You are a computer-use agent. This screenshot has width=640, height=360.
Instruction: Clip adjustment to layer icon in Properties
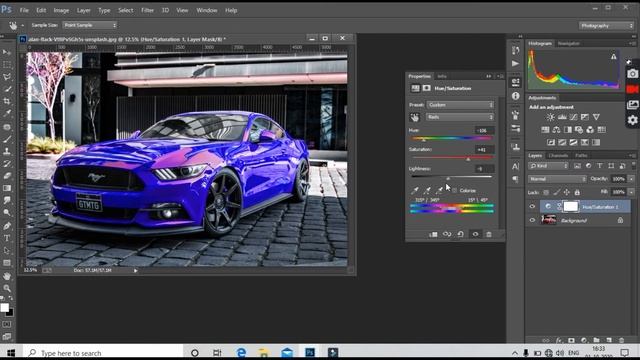coord(433,234)
